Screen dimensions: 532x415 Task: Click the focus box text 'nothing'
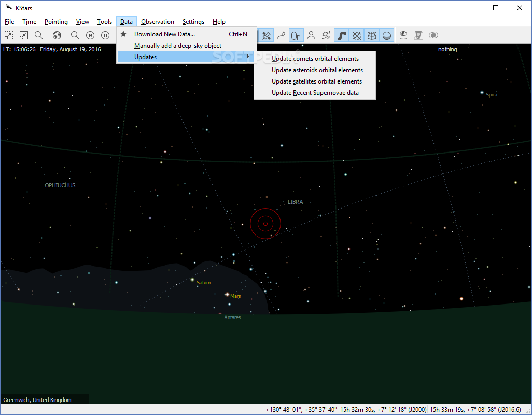point(447,49)
